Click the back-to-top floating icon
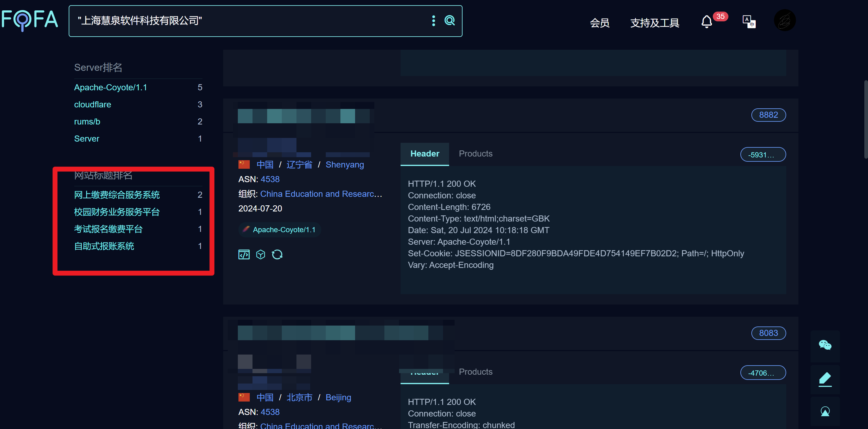868x429 pixels. [x=825, y=411]
